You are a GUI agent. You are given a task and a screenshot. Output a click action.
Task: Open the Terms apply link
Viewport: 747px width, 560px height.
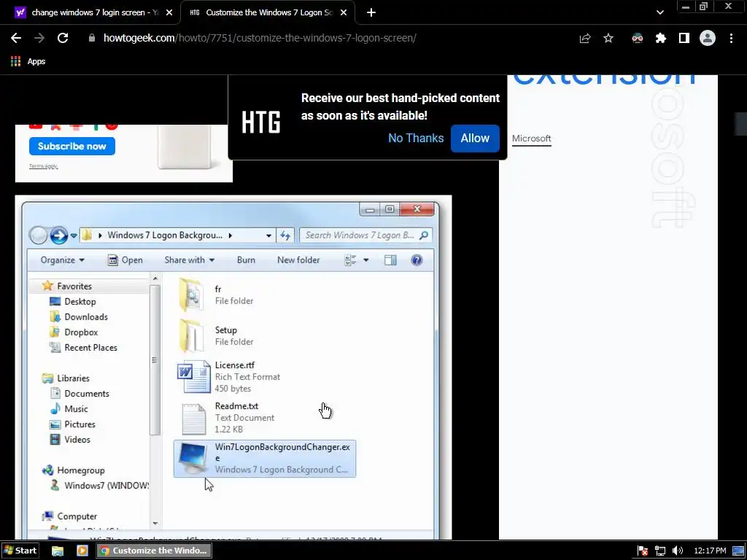coord(43,166)
